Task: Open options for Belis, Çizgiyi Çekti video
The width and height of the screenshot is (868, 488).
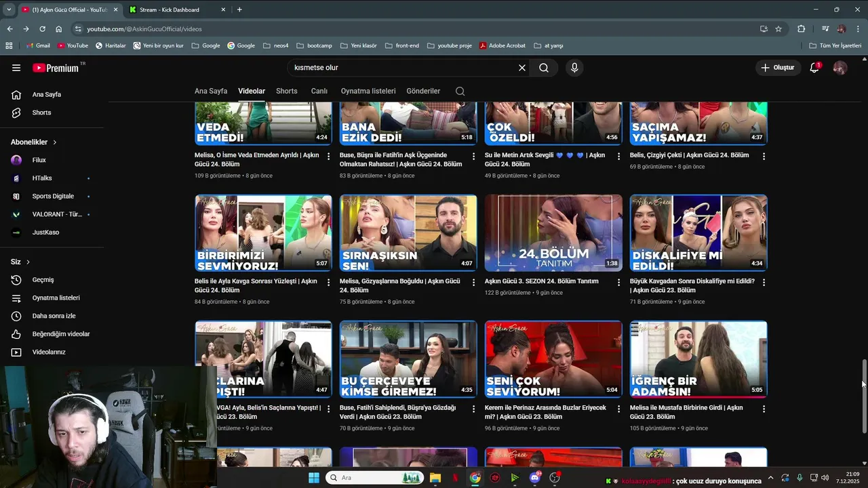Action: (x=764, y=156)
